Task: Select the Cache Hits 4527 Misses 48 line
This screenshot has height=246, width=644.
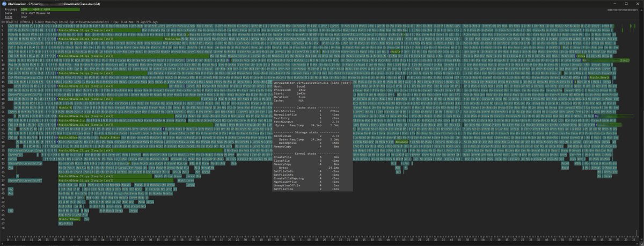Action: 36,13
